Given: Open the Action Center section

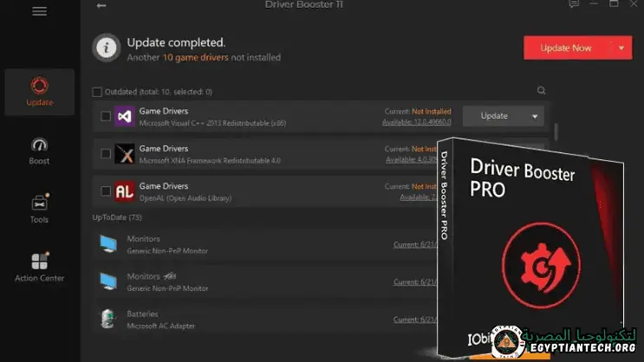Looking at the screenshot, I should pyautogui.click(x=39, y=268).
